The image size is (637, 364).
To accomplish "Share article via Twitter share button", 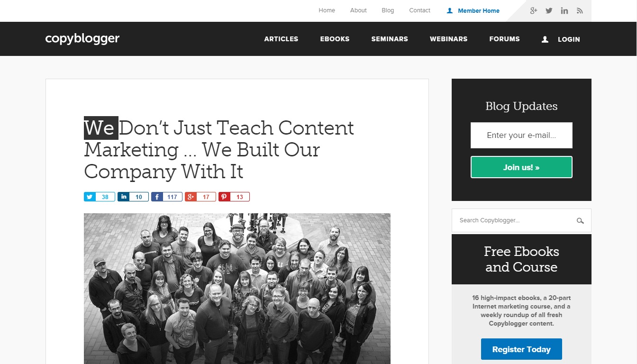I will click(x=100, y=197).
